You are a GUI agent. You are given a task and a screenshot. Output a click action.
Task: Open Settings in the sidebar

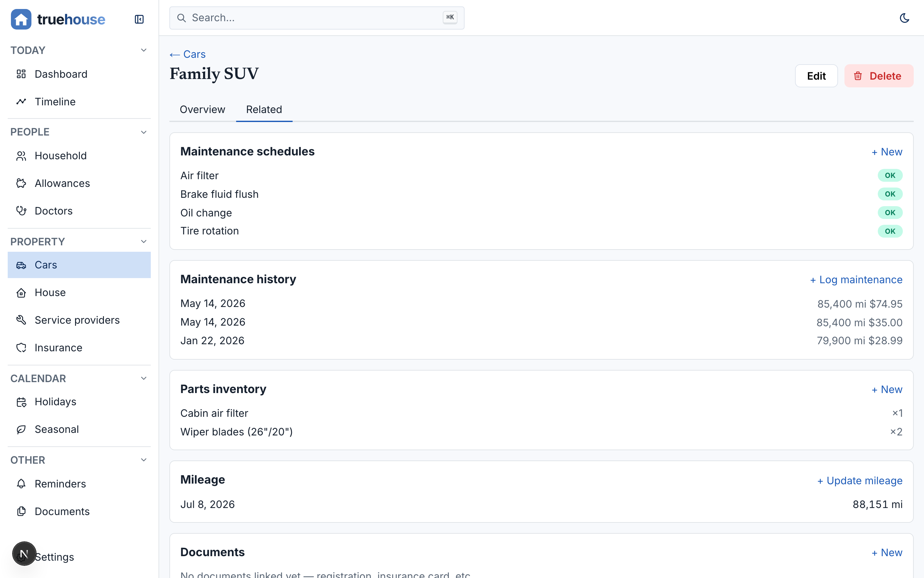tap(79, 557)
